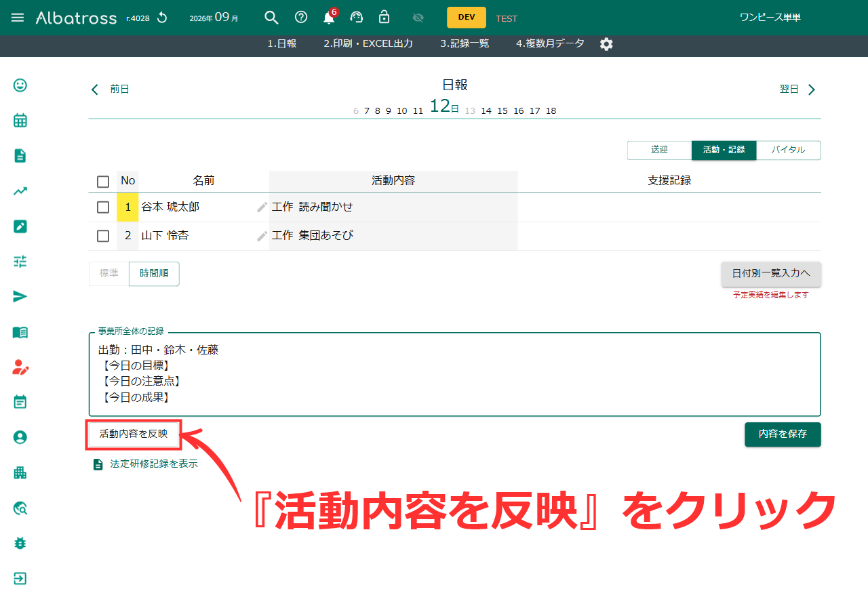Screen dimensions: 868x610
Task: Open 2.印刷・EXCEL出力 menu item
Action: pyautogui.click(x=368, y=43)
